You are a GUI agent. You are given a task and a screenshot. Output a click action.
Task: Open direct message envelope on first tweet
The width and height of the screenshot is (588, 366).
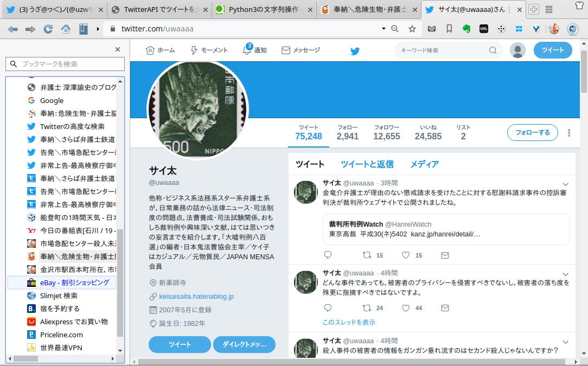point(445,255)
